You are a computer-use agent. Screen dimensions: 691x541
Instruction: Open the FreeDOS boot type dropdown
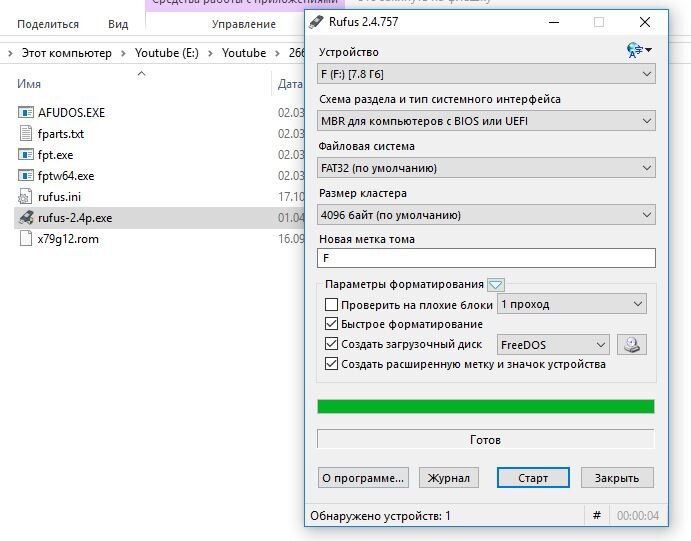pyautogui.click(x=554, y=345)
